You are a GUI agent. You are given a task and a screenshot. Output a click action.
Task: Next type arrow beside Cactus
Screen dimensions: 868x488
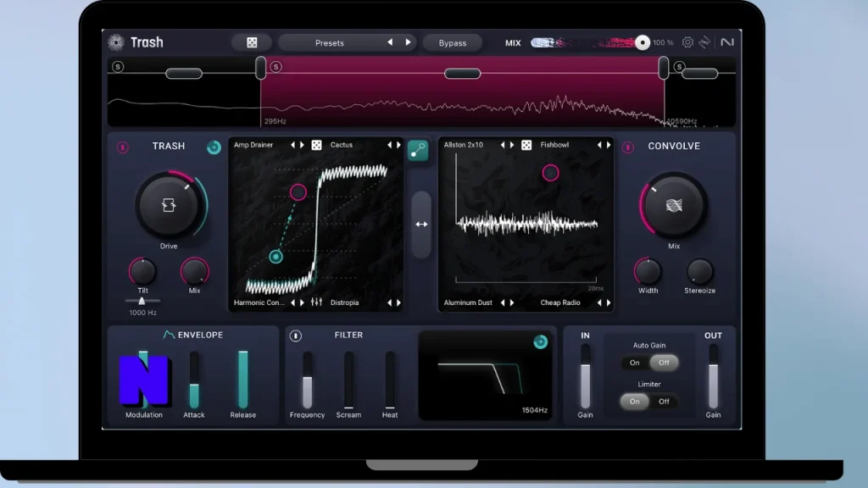398,145
